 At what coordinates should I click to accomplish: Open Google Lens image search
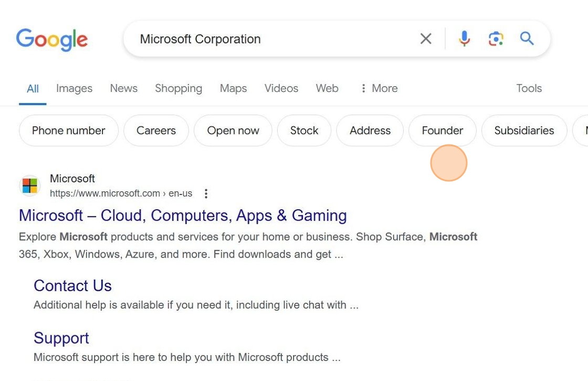tap(496, 39)
